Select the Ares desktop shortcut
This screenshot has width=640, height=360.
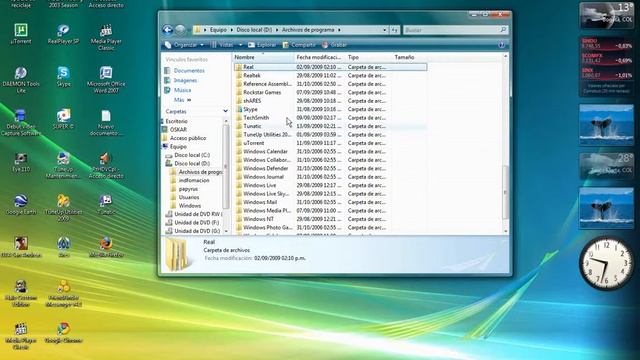click(63, 247)
